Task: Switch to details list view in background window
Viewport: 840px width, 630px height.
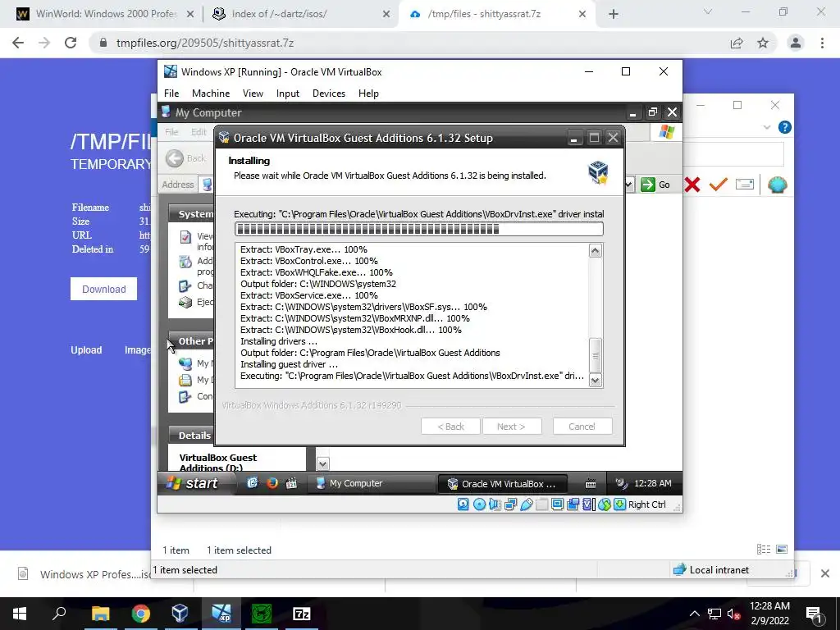Action: click(764, 550)
